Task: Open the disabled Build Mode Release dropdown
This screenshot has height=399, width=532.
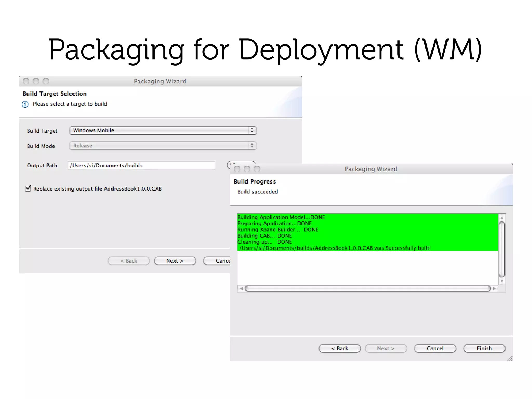Action: click(x=163, y=146)
